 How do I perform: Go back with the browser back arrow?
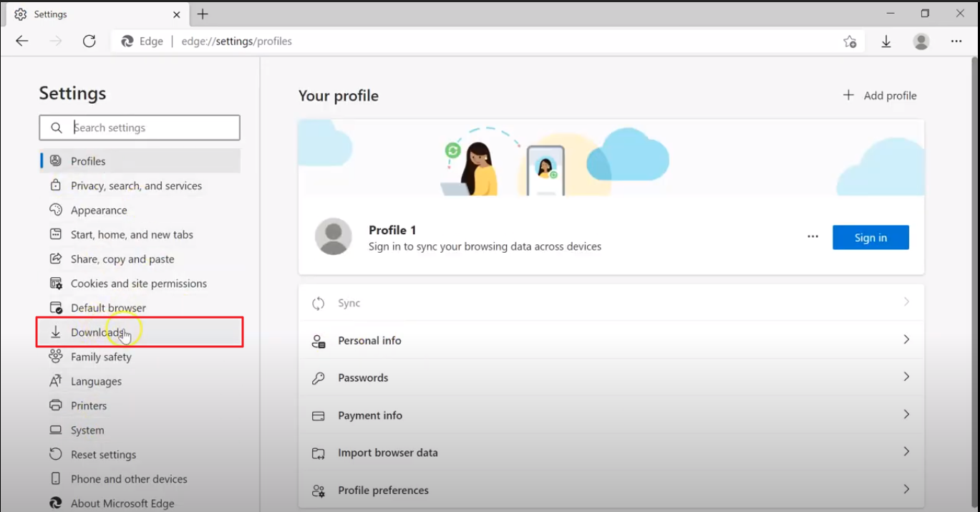pyautogui.click(x=22, y=41)
